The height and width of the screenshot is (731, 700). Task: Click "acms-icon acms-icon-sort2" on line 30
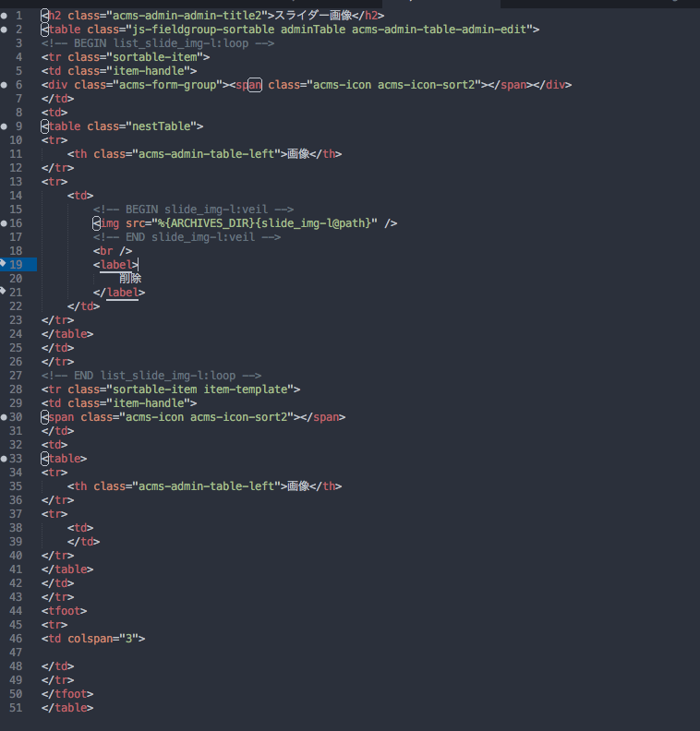(x=206, y=417)
